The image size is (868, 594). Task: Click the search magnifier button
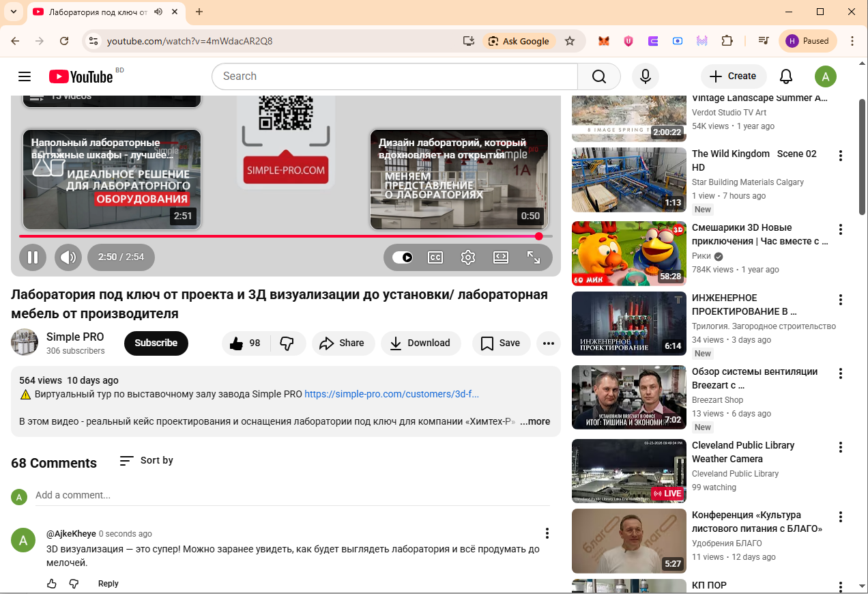click(599, 76)
